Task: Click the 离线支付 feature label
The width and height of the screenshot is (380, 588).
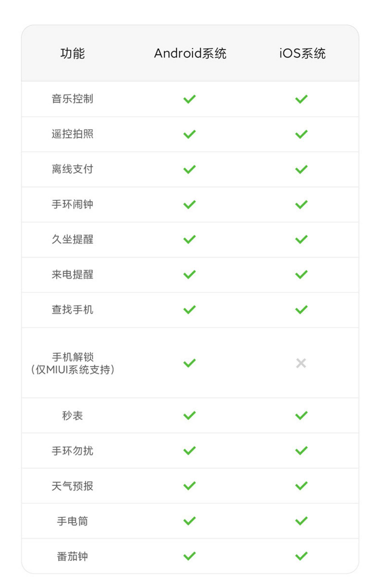Action: coord(72,169)
